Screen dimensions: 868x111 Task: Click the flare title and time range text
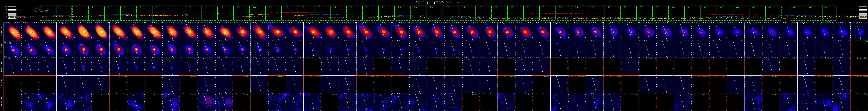434,1
